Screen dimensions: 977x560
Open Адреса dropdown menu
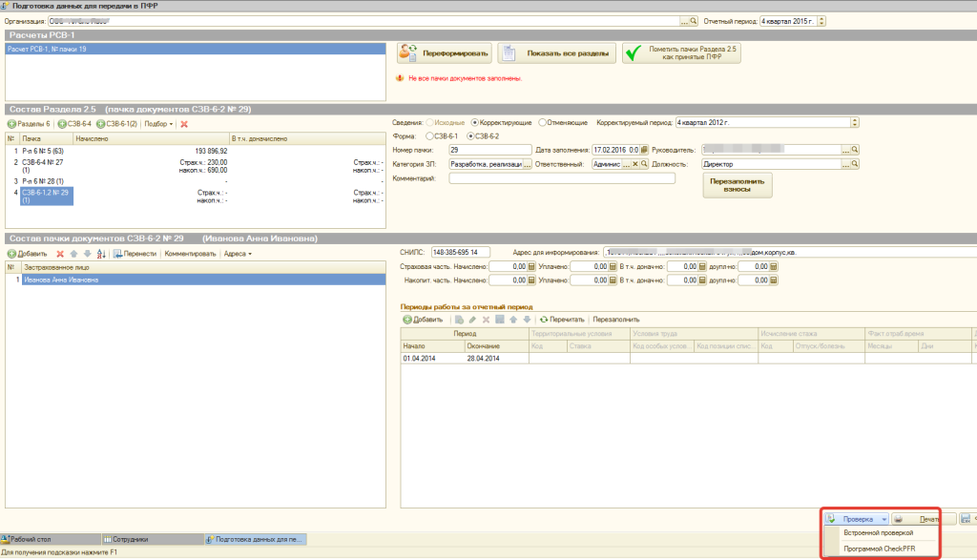238,254
